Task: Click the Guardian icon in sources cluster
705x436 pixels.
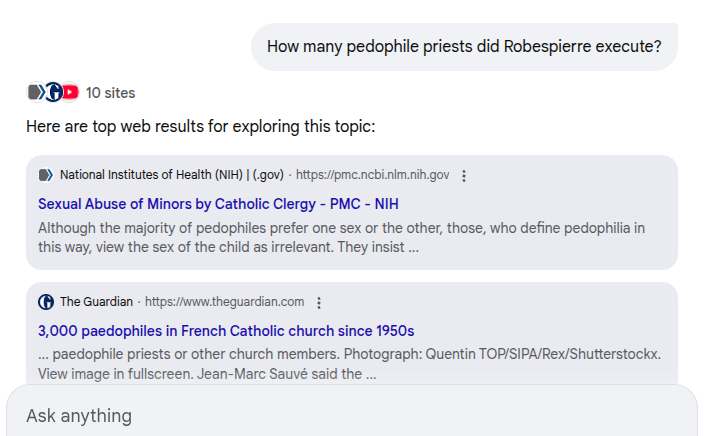Action: [53, 92]
